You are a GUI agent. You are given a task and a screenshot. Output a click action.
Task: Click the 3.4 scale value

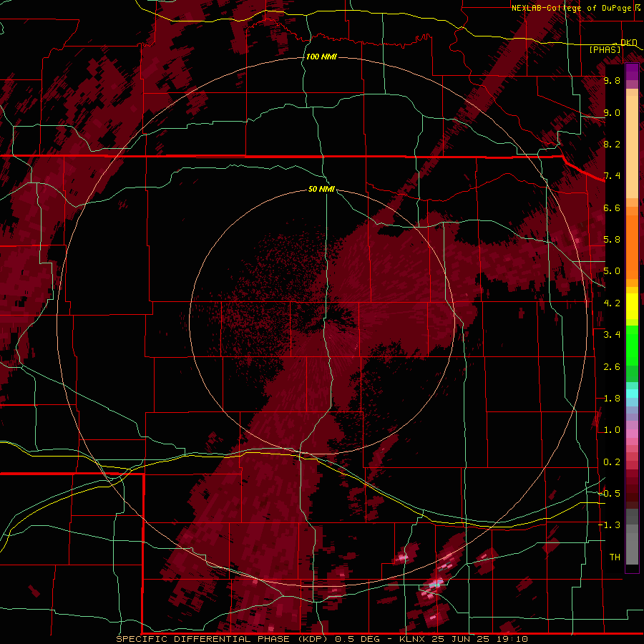tap(612, 335)
